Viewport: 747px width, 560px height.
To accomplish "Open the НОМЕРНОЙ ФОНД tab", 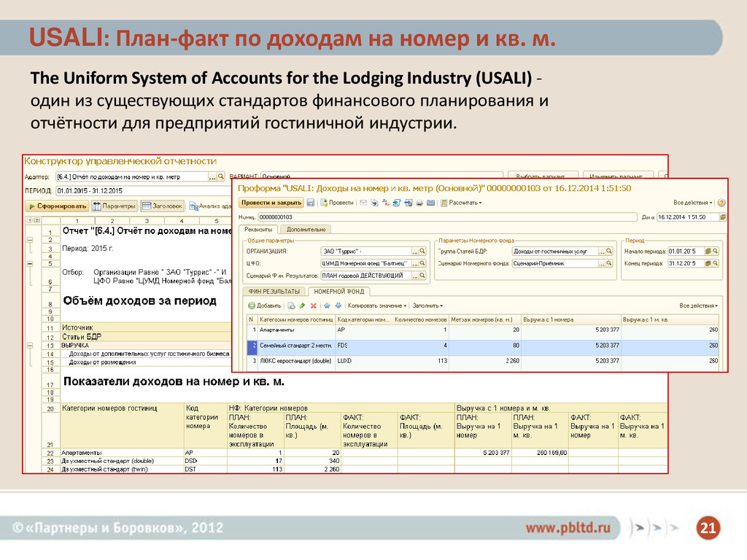I will click(338, 292).
